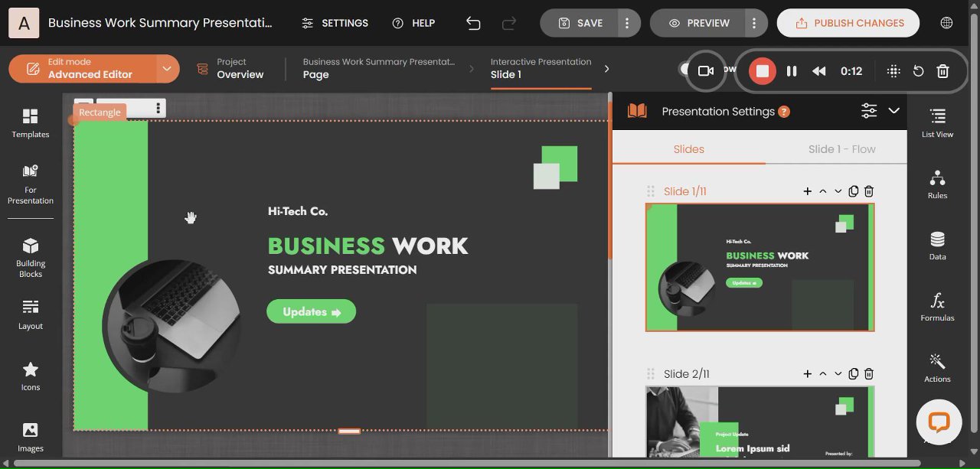The image size is (980, 469).
Task: Click the globe language icon
Action: (947, 23)
